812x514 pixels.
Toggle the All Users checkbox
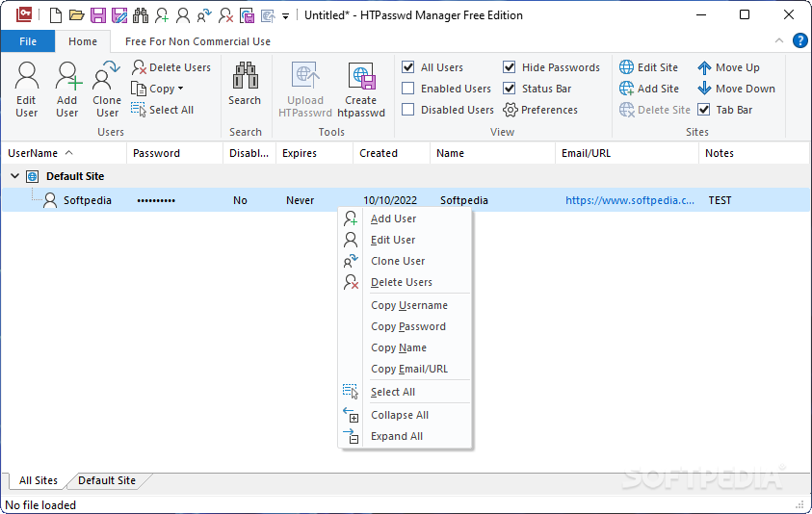point(408,67)
